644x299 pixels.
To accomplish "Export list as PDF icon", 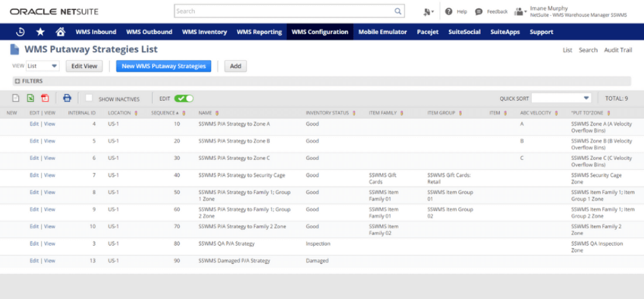I will click(x=45, y=98).
